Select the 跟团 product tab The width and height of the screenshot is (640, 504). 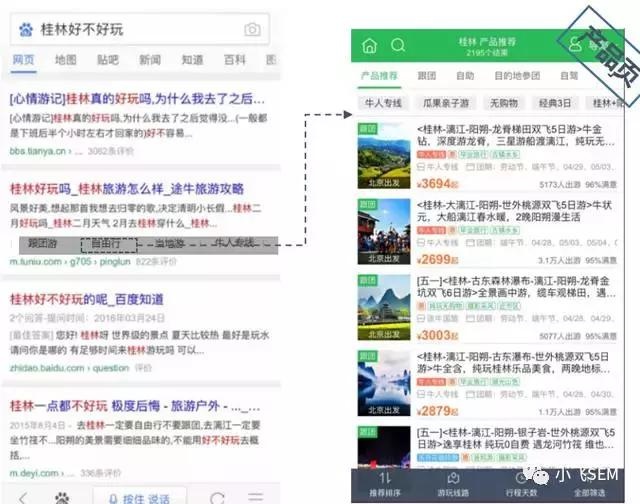pyautogui.click(x=426, y=75)
